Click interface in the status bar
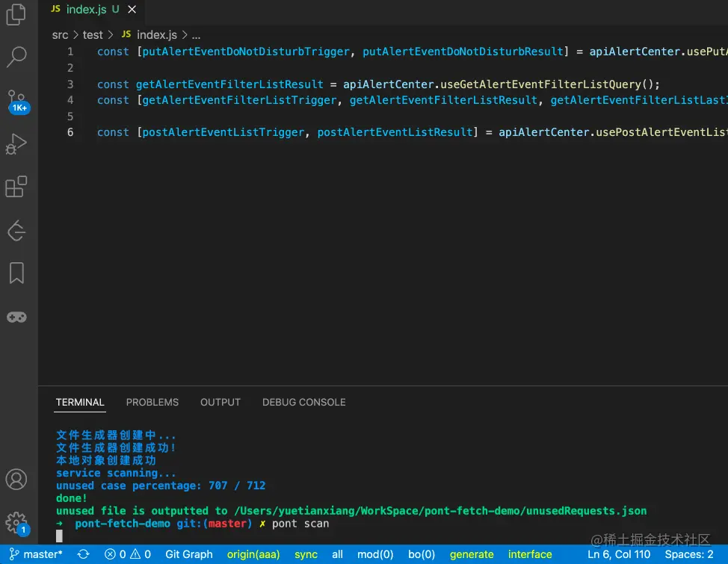 click(530, 554)
